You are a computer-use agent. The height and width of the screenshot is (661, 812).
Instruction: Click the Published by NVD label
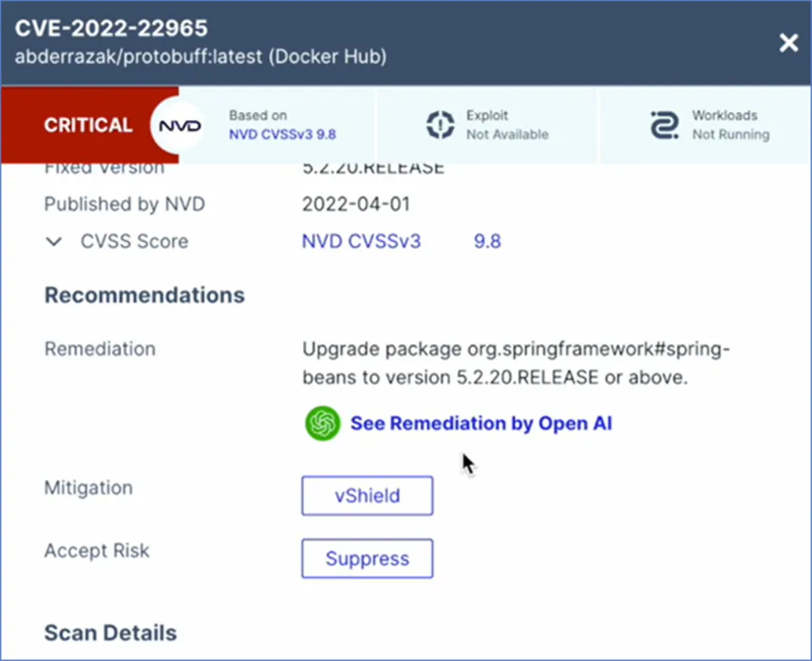pyautogui.click(x=125, y=204)
